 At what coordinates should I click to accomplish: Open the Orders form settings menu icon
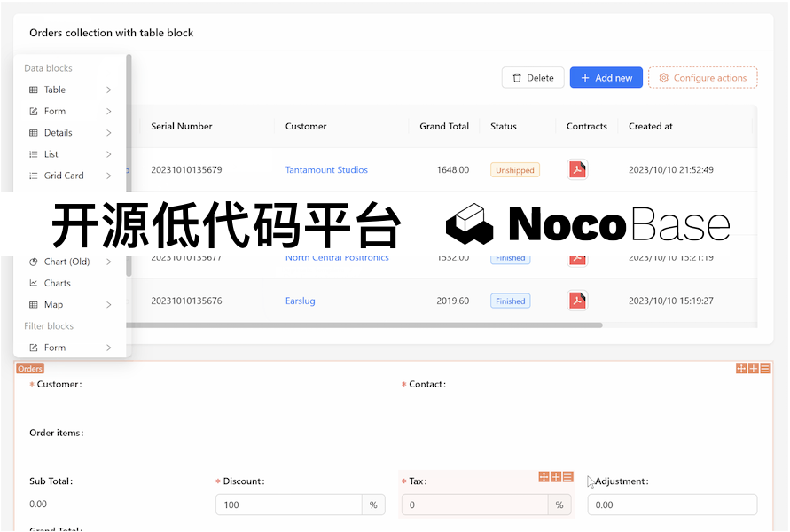click(765, 369)
